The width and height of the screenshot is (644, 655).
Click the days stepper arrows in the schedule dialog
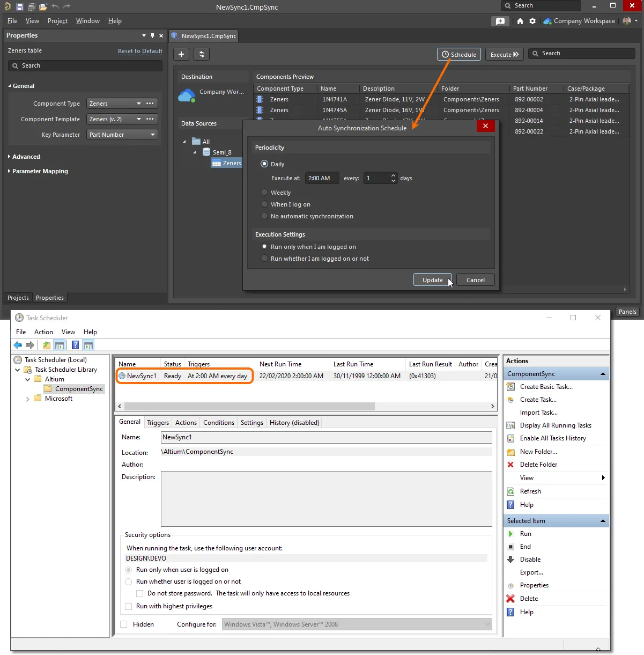[393, 178]
